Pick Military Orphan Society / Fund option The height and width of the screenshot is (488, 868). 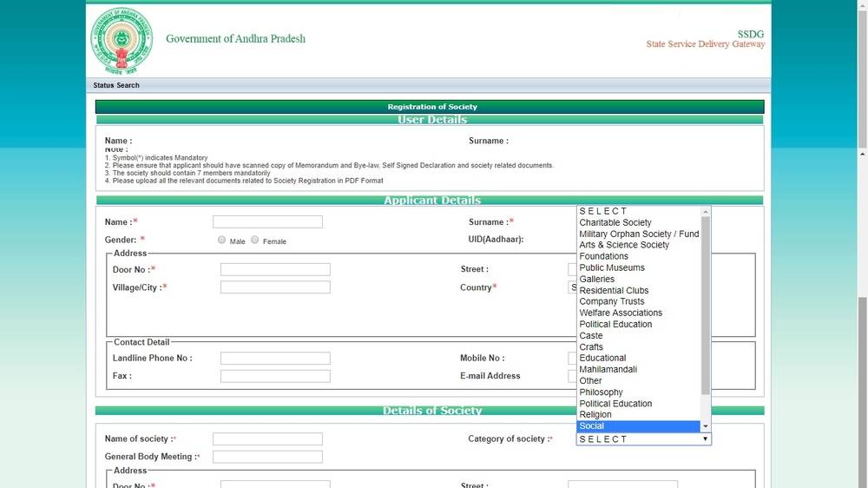[639, 234]
